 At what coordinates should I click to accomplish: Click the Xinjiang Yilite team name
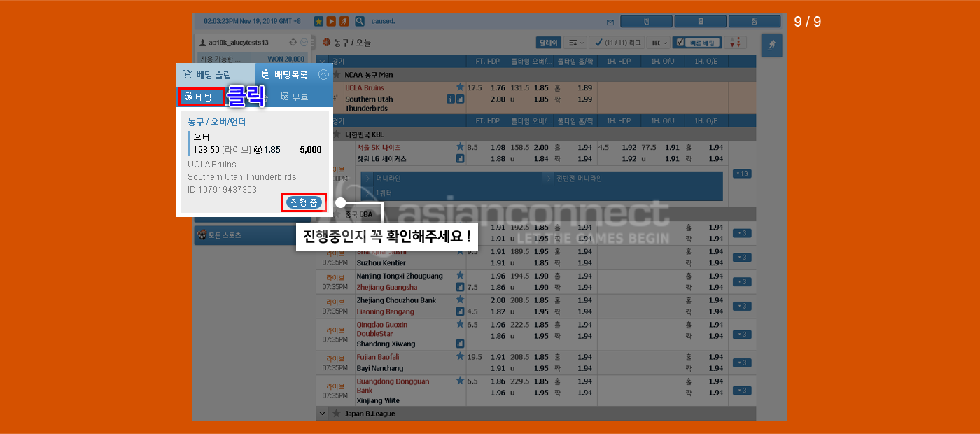tap(378, 400)
